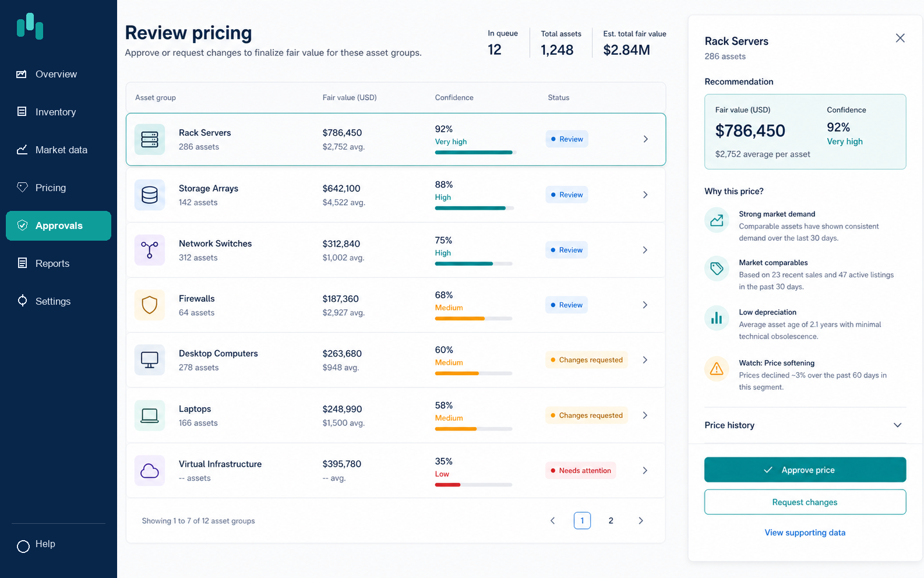This screenshot has width=924, height=578.
Task: Click the Help circle icon
Action: click(x=23, y=547)
